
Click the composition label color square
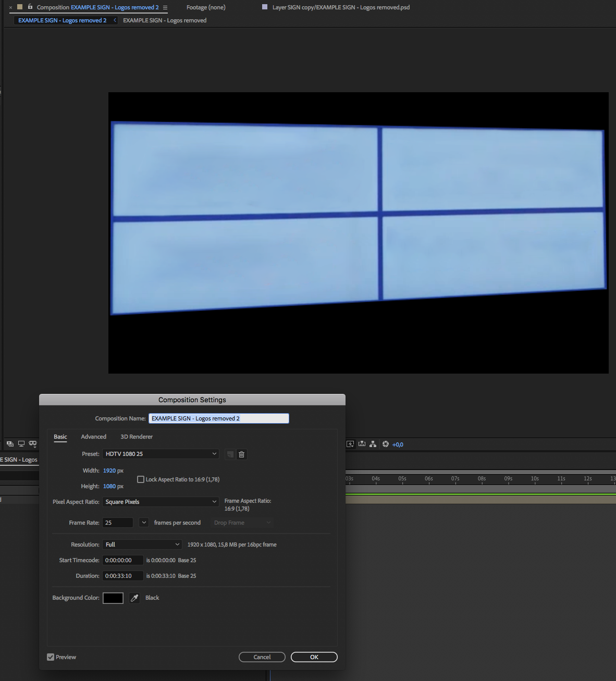[20, 7]
